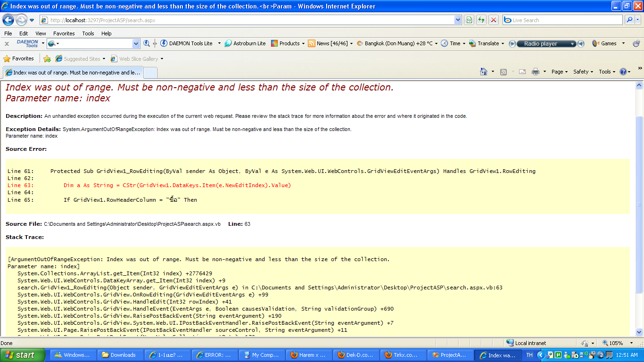644x362 pixels.
Task: Launch Astroburn Lite from toolbar
Action: pos(245,43)
